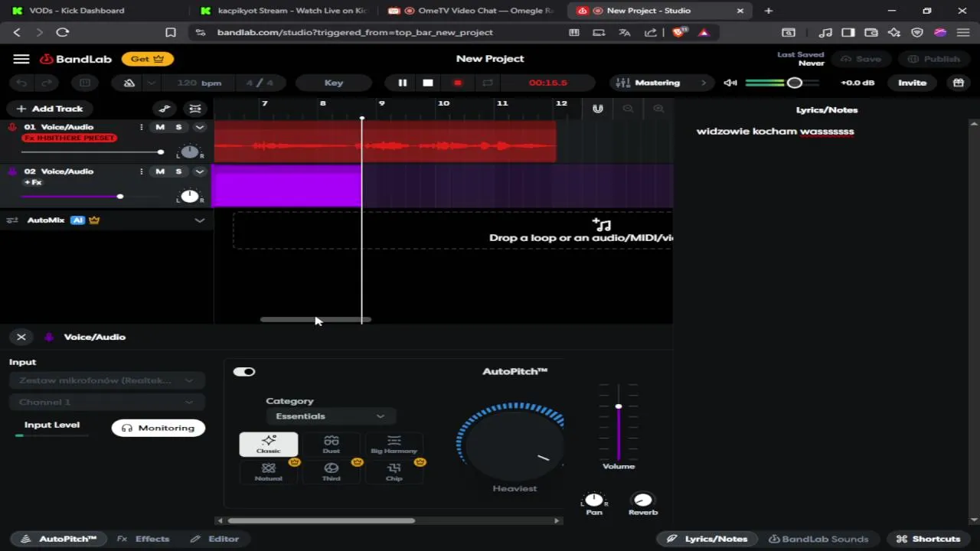Select the Classic AutoPitch preset
The width and height of the screenshot is (980, 551).
[x=269, y=444]
